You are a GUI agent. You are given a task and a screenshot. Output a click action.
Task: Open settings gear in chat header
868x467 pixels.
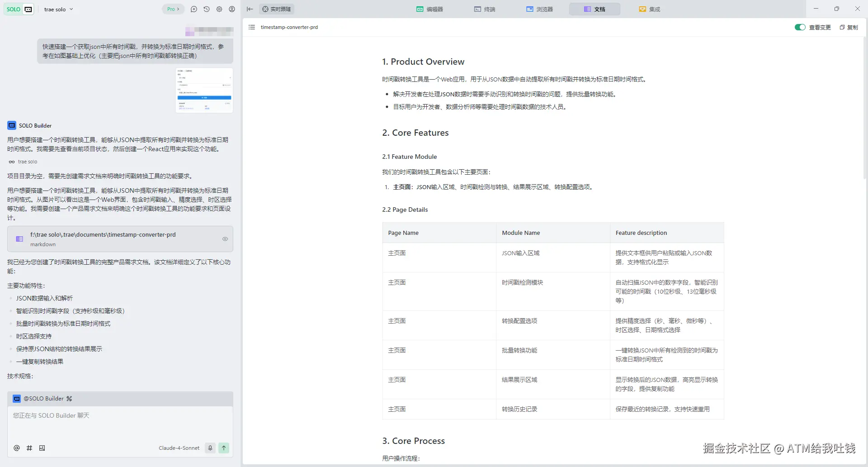(219, 9)
